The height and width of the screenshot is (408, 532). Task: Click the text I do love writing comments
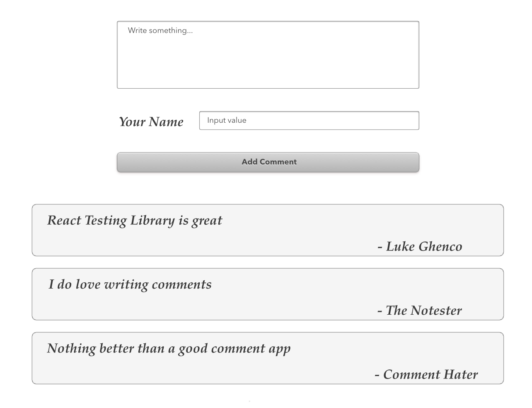point(130,284)
